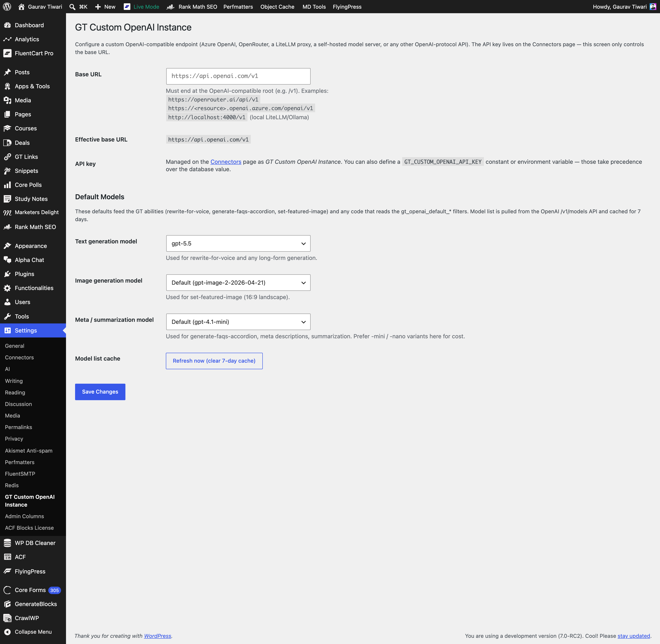Click the Deals icon
Viewport: 660px width, 644px height.
click(7, 143)
